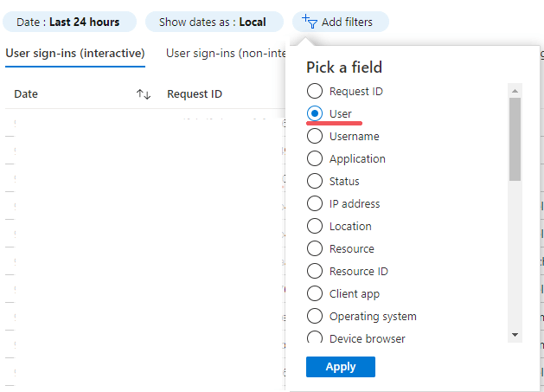Select the Request ID radio button

point(315,91)
